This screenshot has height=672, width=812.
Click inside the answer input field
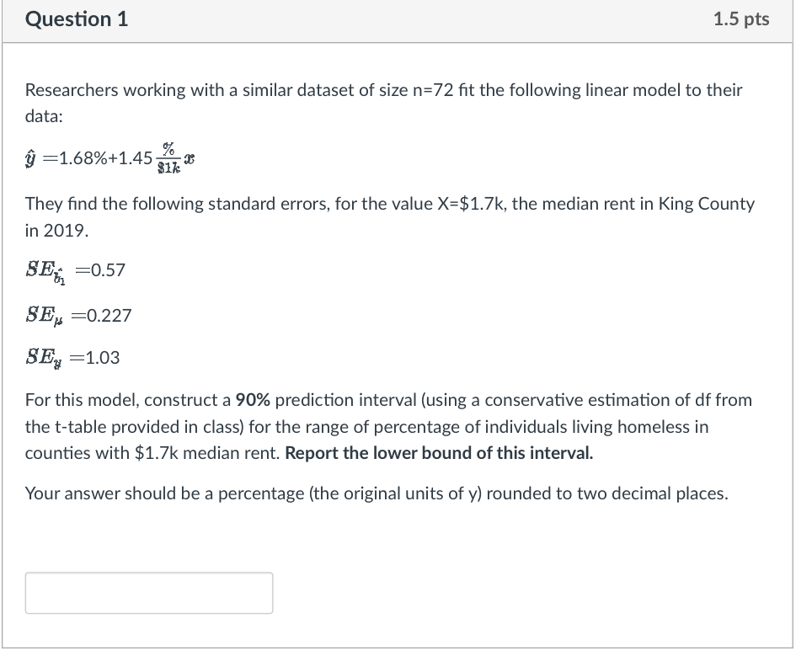tap(149, 593)
